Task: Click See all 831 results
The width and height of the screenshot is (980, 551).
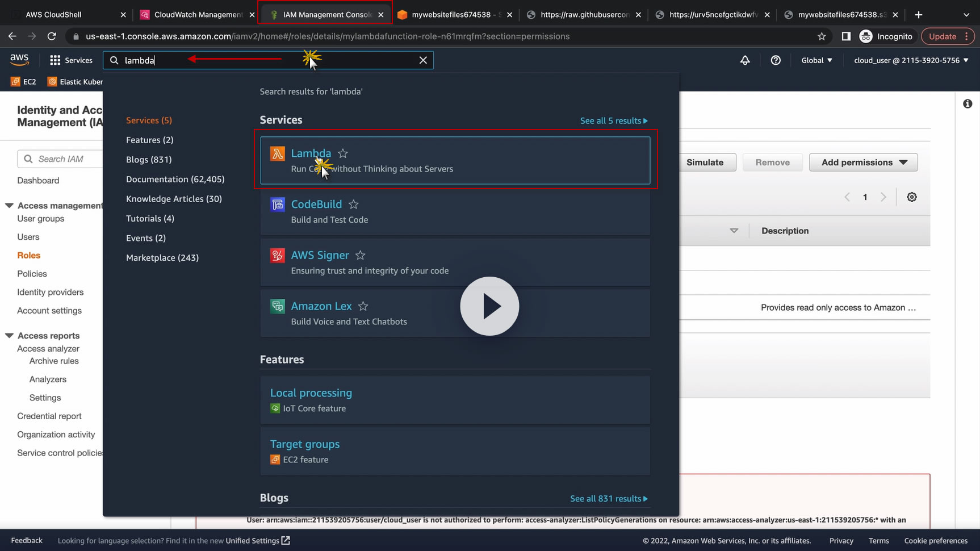Action: click(609, 499)
